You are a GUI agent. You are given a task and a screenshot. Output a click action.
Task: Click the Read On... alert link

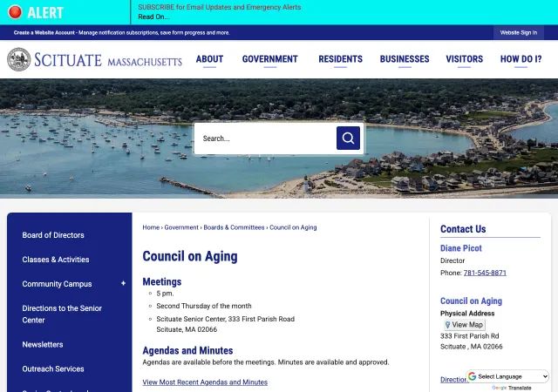click(153, 17)
